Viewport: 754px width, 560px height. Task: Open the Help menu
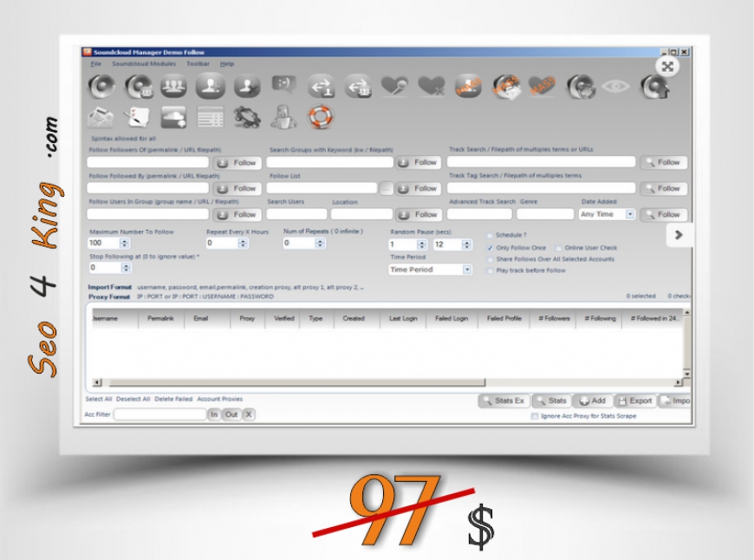tap(227, 63)
